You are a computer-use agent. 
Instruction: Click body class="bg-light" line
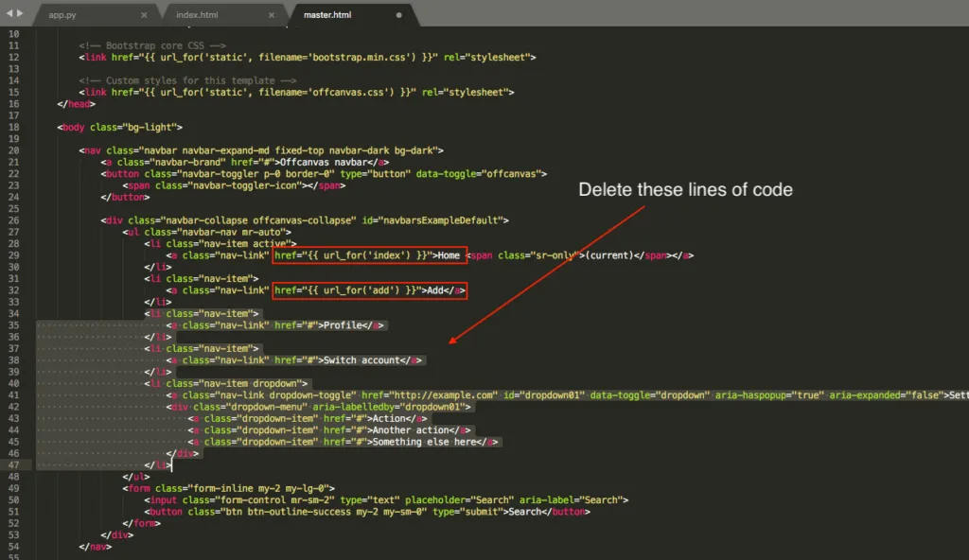(120, 128)
